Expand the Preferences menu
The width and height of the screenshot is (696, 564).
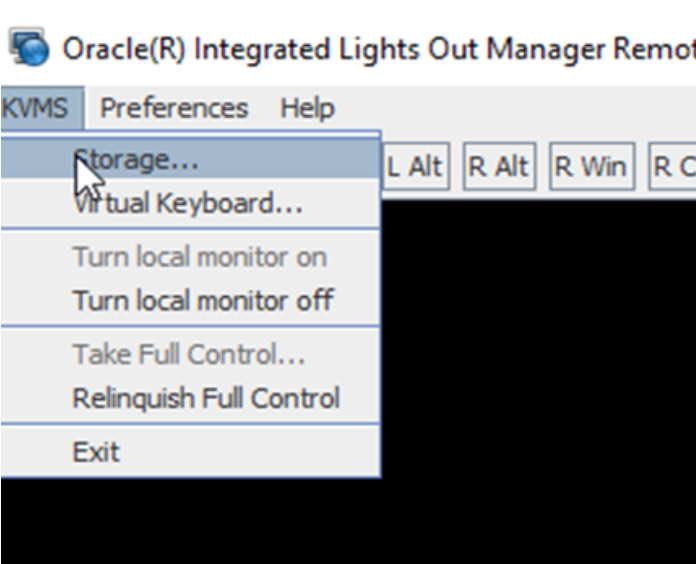click(174, 107)
